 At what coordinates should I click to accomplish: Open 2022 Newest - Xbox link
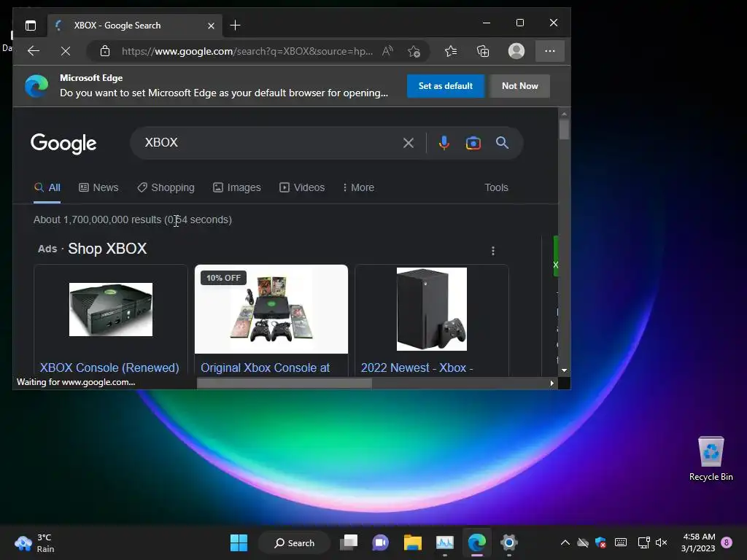pos(417,367)
